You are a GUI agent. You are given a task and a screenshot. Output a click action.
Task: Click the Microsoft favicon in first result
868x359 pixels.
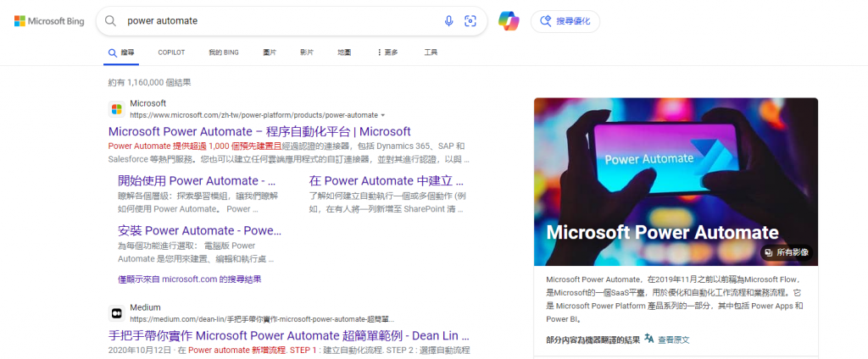pyautogui.click(x=116, y=109)
